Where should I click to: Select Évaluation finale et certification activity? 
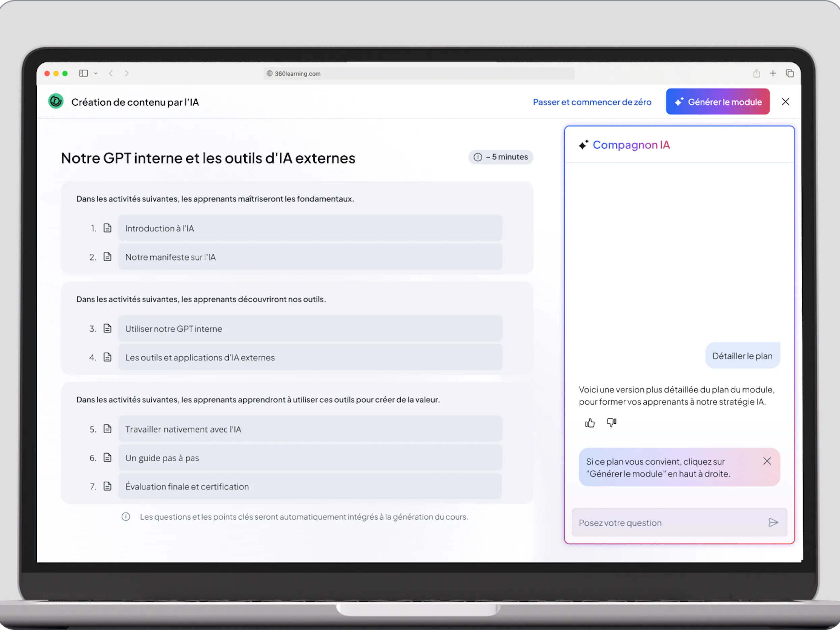click(310, 487)
